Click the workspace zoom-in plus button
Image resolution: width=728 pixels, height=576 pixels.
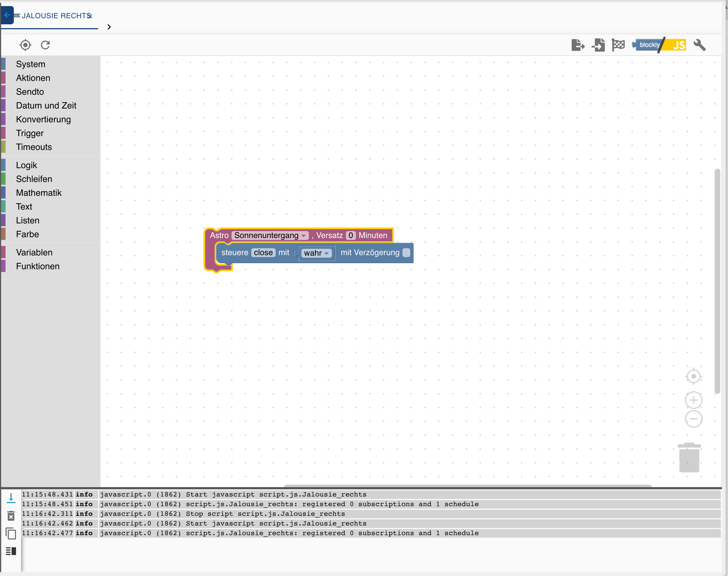pos(693,400)
